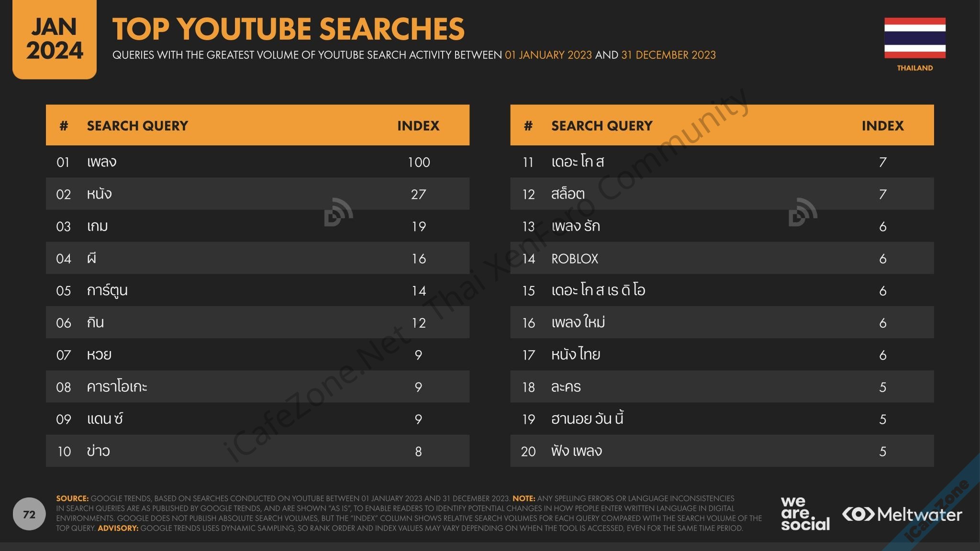Click the left table # column header
The image size is (980, 551).
coord(64,126)
